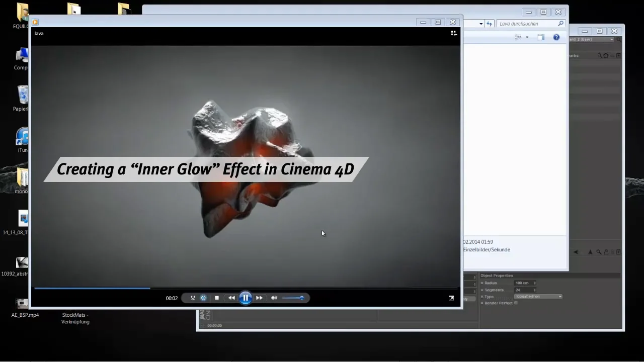Enable the Render Perfect checkbox
Image resolution: width=644 pixels, height=362 pixels.
tap(516, 303)
